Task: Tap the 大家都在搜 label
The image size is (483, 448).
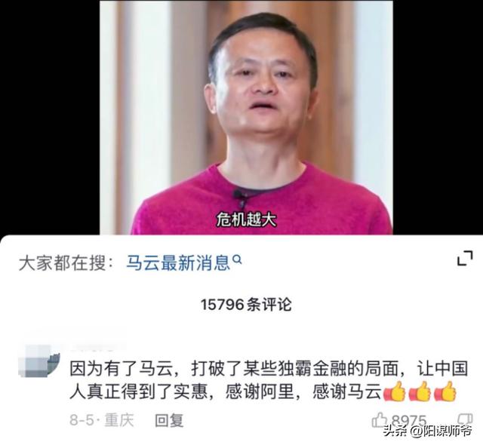Action: pos(66,262)
